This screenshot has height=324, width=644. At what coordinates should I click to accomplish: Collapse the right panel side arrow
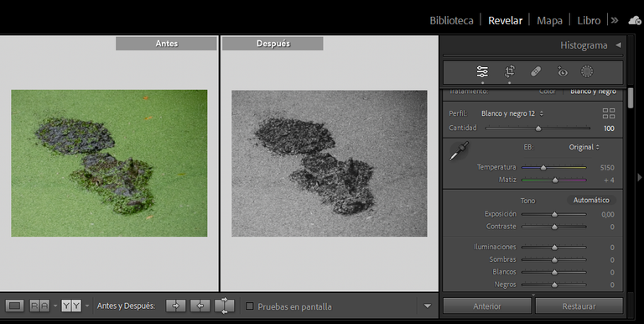[x=640, y=177]
